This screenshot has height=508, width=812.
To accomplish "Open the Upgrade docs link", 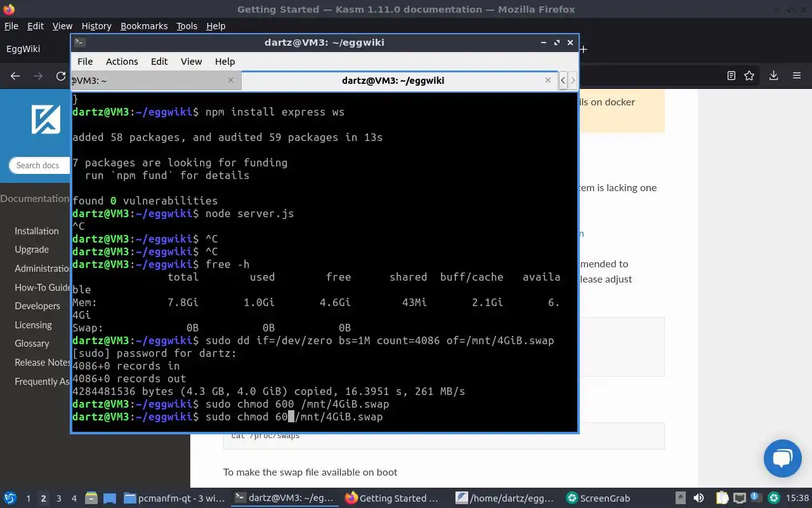I will point(32,250).
